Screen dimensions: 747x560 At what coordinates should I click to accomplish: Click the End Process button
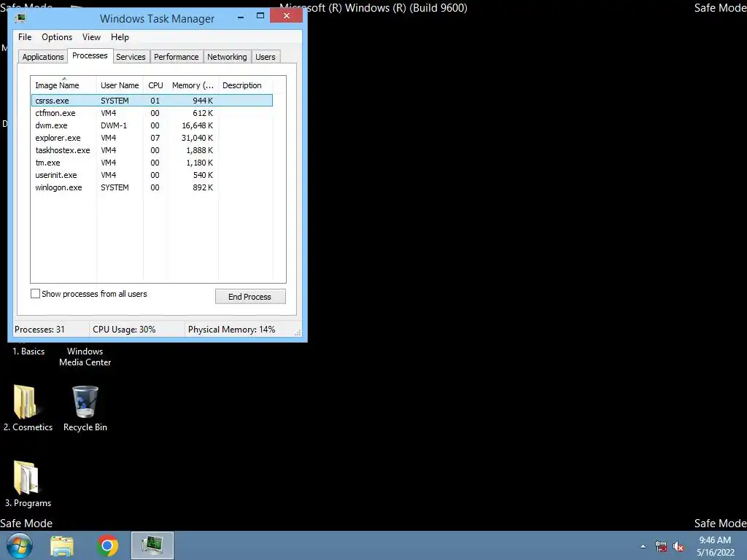251,297
